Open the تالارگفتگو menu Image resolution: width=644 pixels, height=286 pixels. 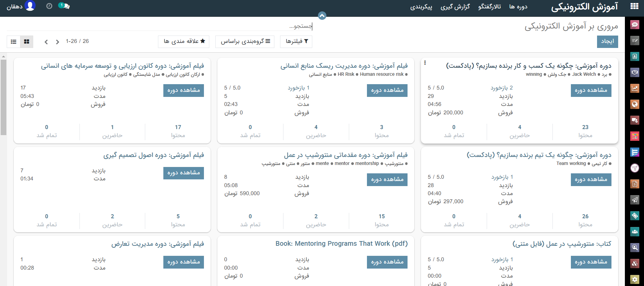(x=490, y=7)
